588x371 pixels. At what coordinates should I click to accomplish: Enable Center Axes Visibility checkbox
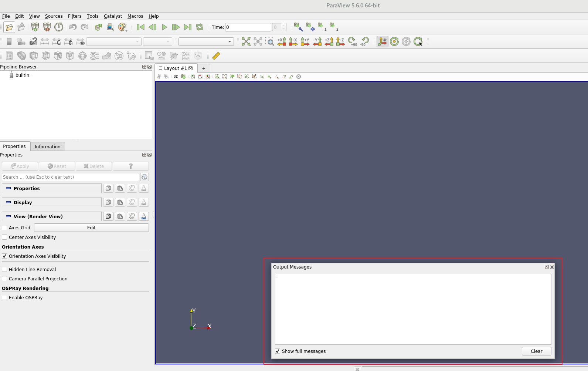coord(4,237)
